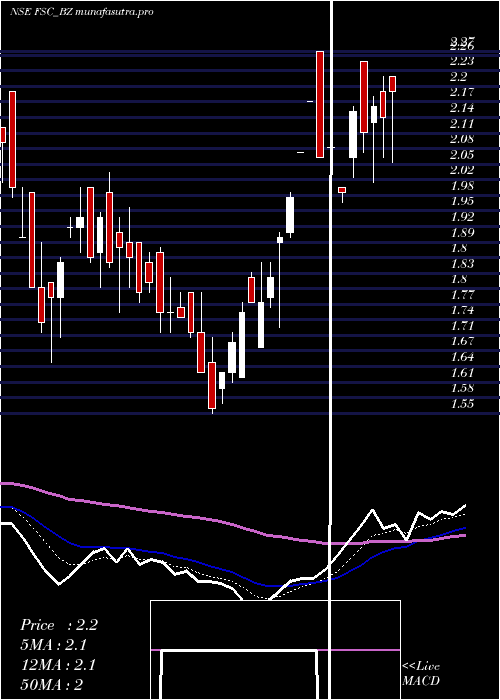Select the 1.92 price axis label
500x700 pixels.
click(x=462, y=217)
